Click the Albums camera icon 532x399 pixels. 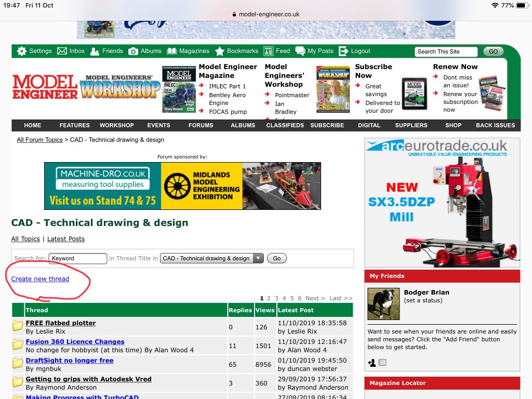click(134, 51)
